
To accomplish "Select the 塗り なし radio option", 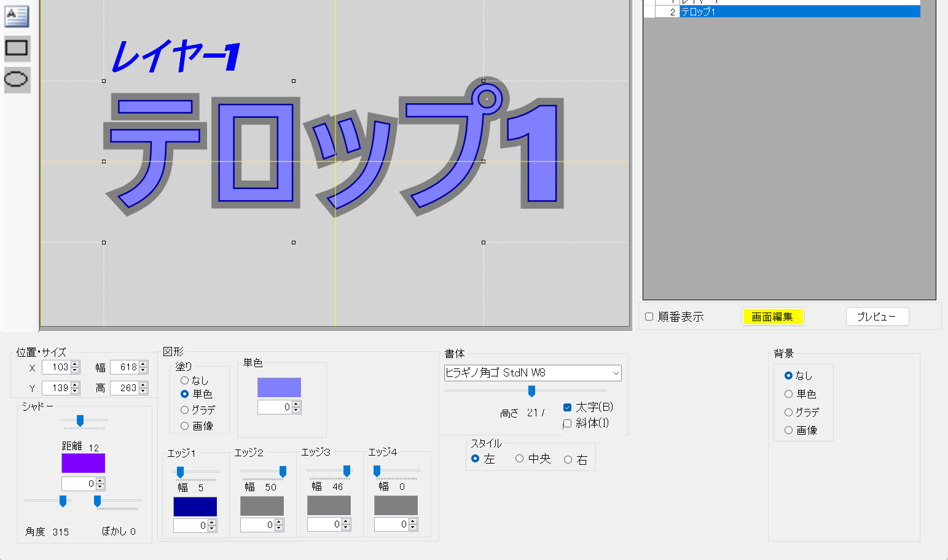I will click(184, 381).
